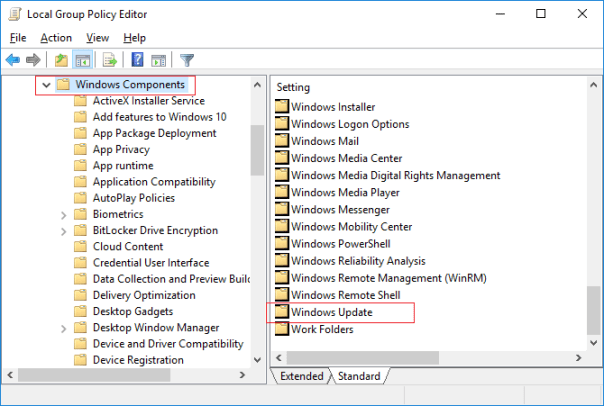Select Windows Logon Options entry
604x406 pixels.
[350, 124]
